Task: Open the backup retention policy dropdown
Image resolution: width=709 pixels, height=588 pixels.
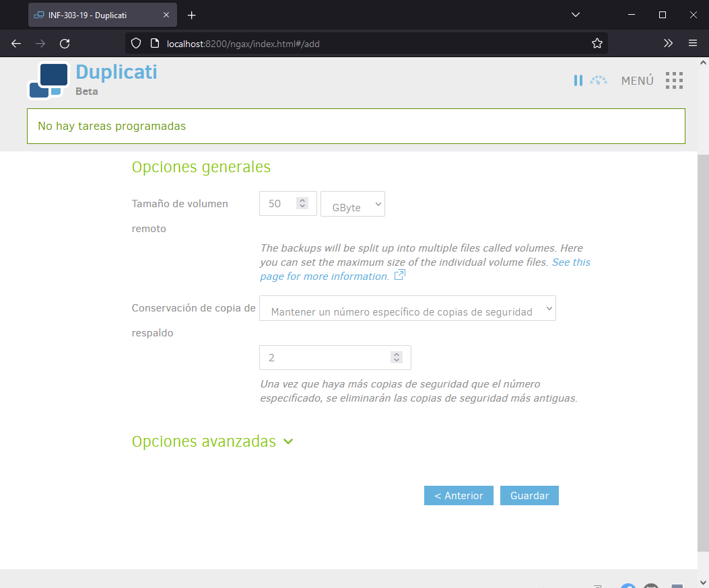Action: (x=407, y=309)
